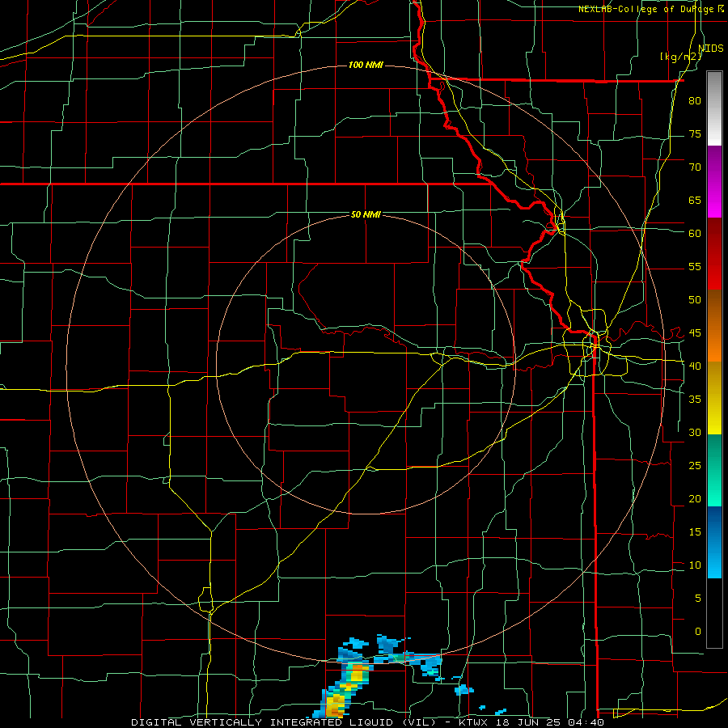Select the 20 value on the color scale

(695, 499)
